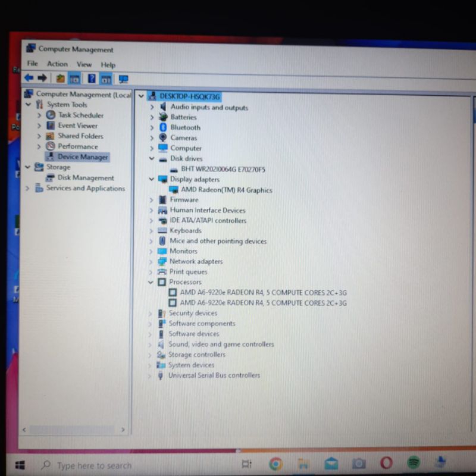This screenshot has height=476, width=476.
Task: Open the Action menu
Action: tap(57, 64)
